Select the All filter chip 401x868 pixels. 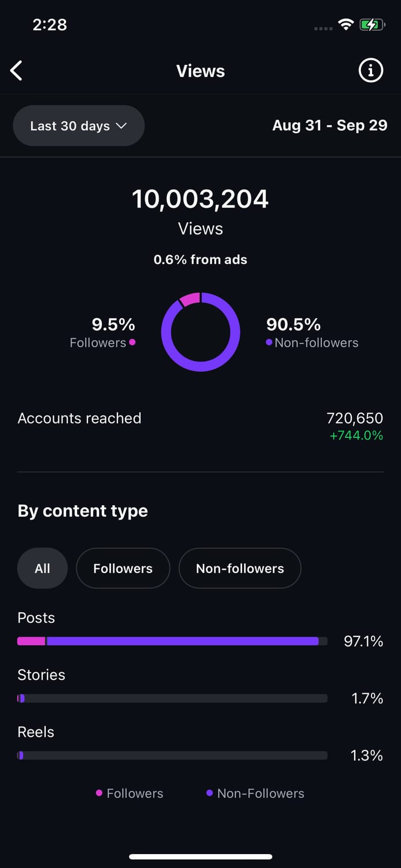(x=42, y=568)
